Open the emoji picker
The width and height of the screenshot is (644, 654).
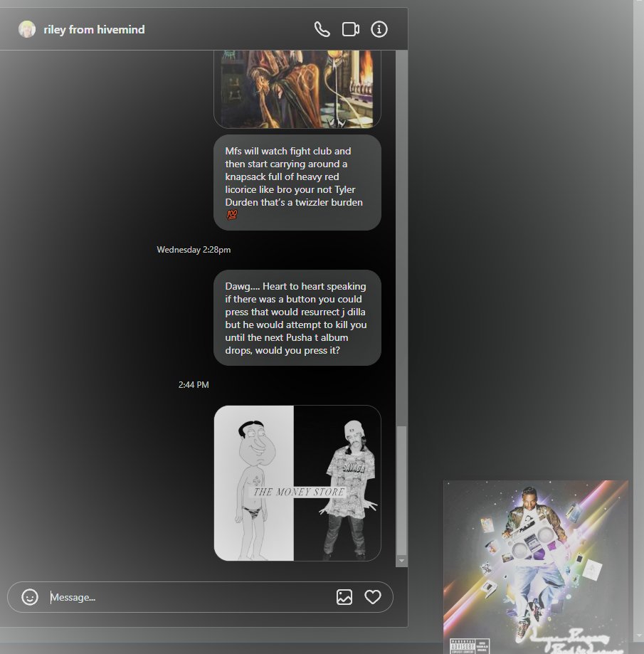pos(30,597)
